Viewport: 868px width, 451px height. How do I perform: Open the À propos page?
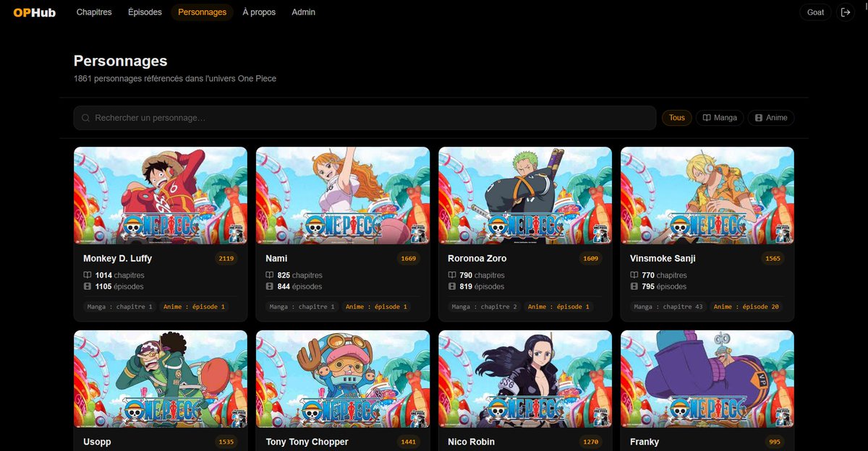[x=259, y=12]
